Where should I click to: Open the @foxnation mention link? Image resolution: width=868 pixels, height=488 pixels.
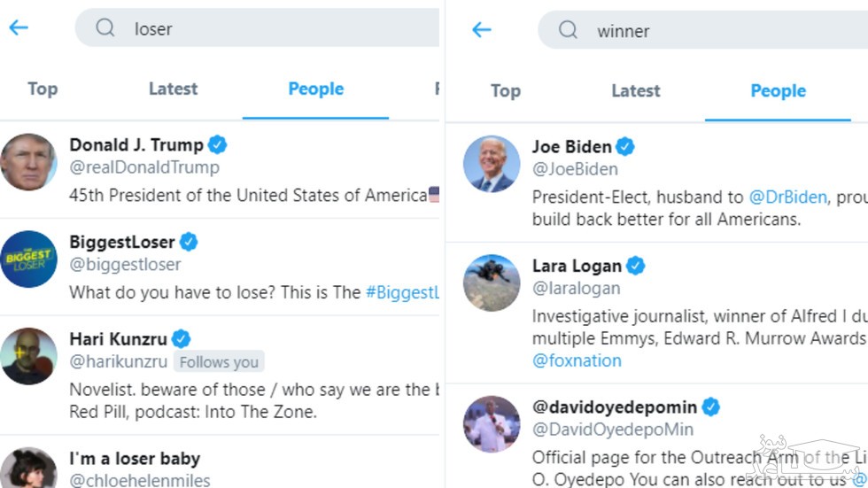[x=577, y=360]
